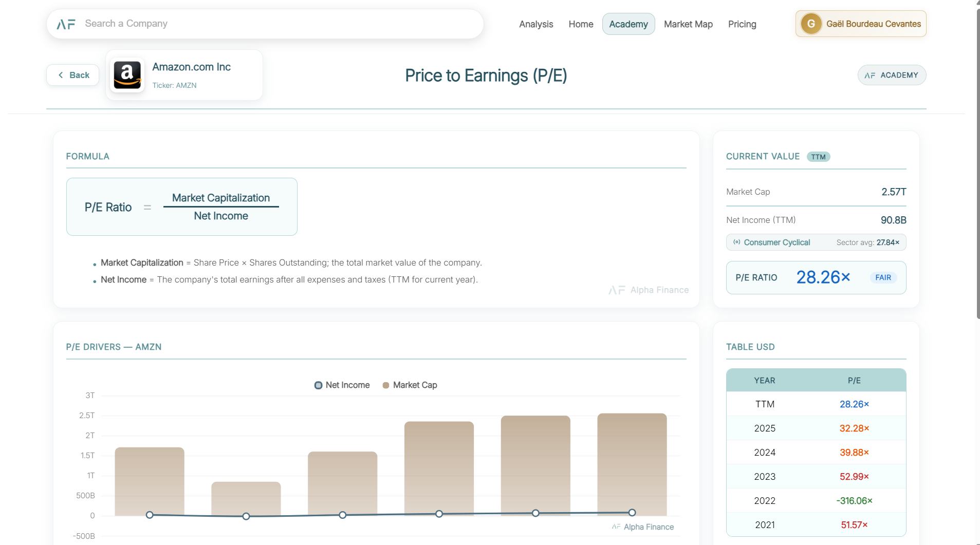Click the first Market Cap bar in chart
The height and width of the screenshot is (545, 980).
150,481
